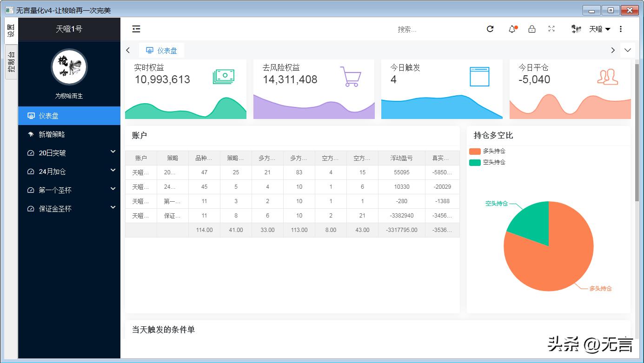Open the 24月加仓 strategy entry
The image size is (644, 363).
click(50, 172)
